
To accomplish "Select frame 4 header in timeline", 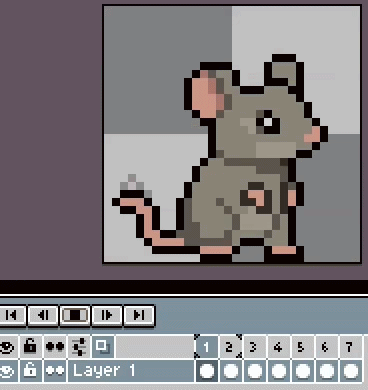I will (278, 347).
